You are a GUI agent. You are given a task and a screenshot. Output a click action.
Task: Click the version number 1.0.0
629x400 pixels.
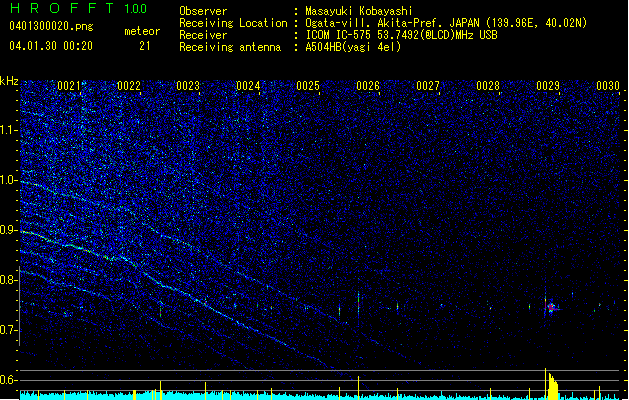[x=136, y=9]
